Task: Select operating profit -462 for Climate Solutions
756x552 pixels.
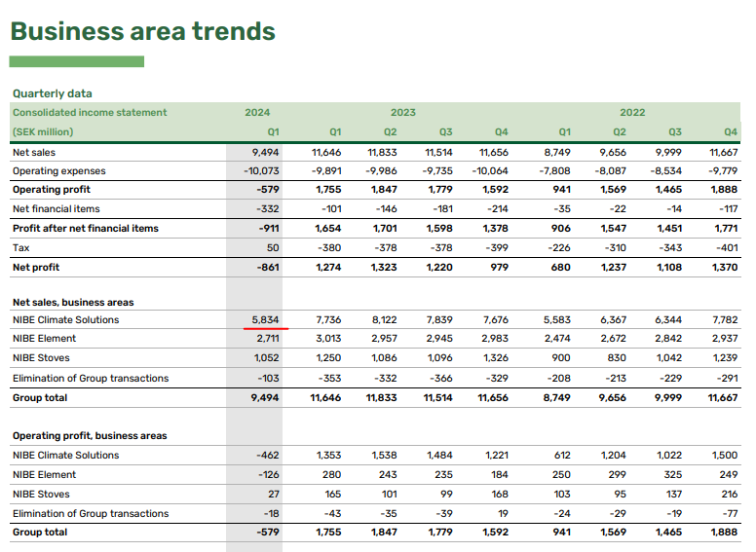Action: 268,456
